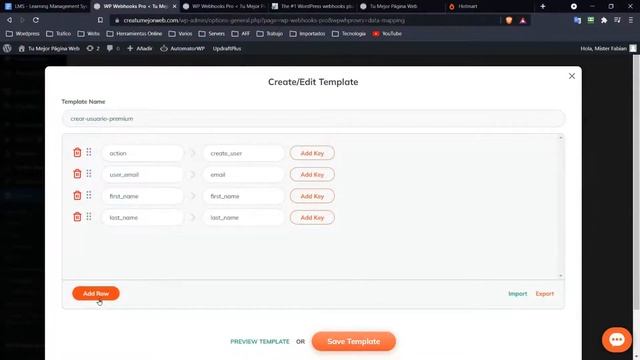Click the bookmark page icon in address bar
Screen dimensions: 640x360
point(100,20)
